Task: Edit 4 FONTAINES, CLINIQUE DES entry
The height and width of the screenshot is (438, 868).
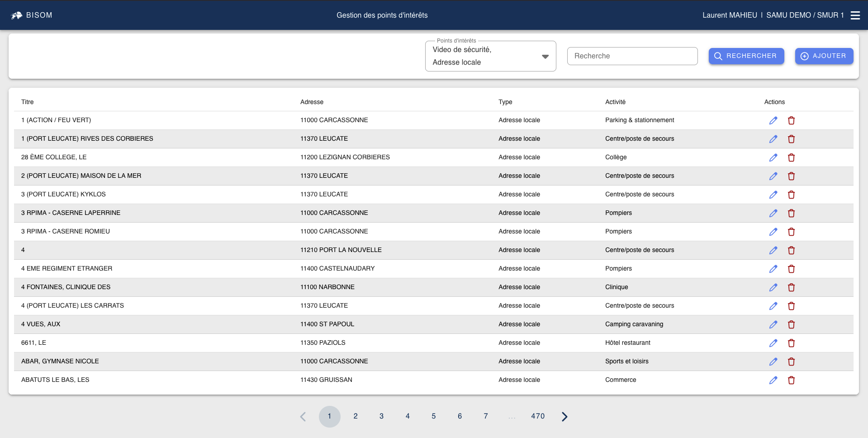Action: point(773,287)
